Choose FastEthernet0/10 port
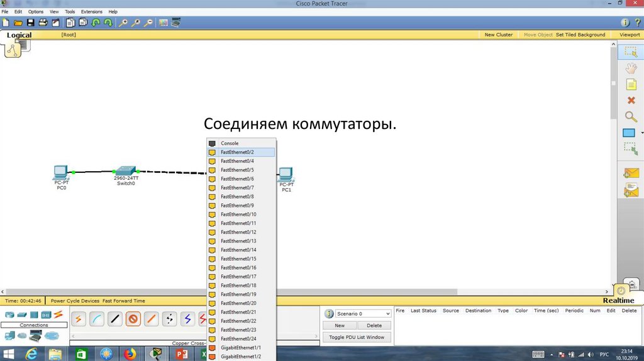The image size is (644, 361). click(241, 214)
